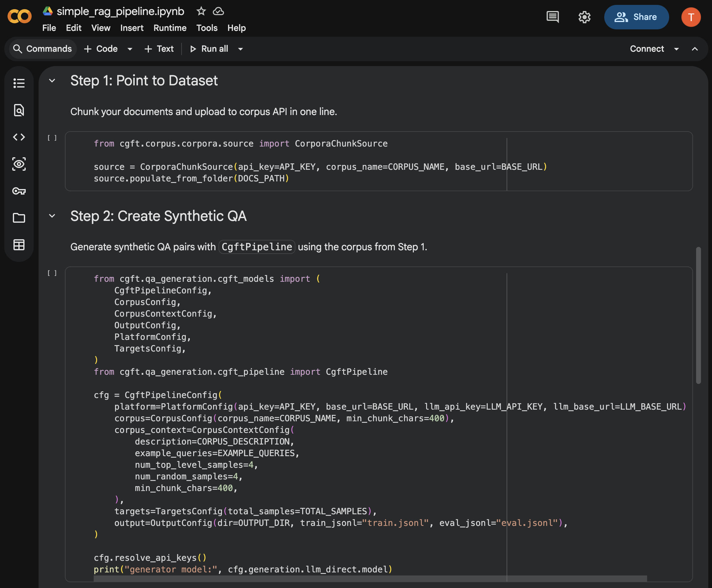Open the View menu
This screenshot has width=712, height=588.
click(x=101, y=28)
